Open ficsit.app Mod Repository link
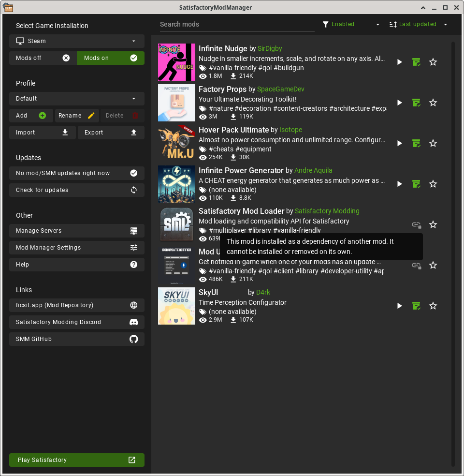The height and width of the screenshot is (476, 464). point(77,305)
